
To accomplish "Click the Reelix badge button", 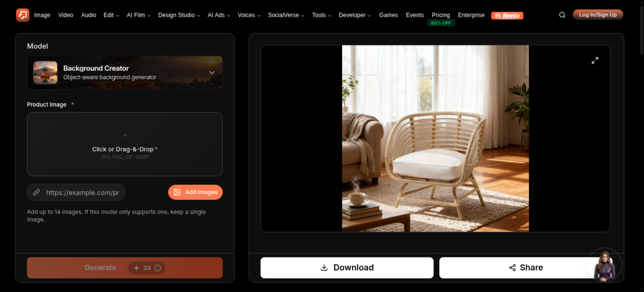I will pyautogui.click(x=507, y=15).
